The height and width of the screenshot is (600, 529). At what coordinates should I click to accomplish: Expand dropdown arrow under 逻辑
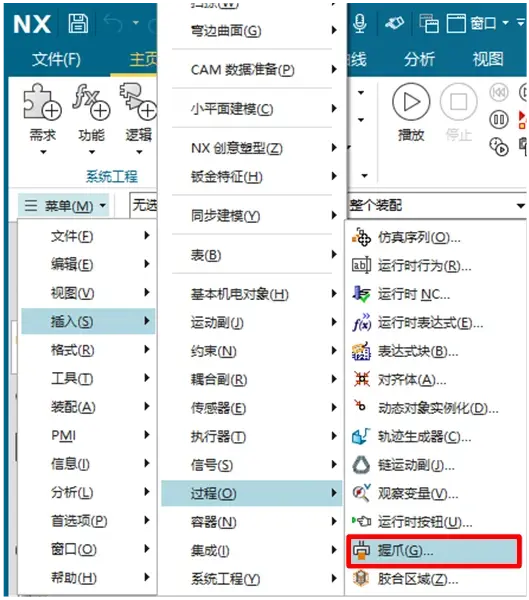pos(139,152)
